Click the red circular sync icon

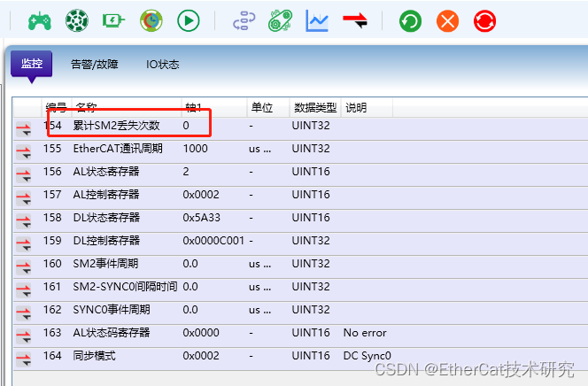[485, 21]
